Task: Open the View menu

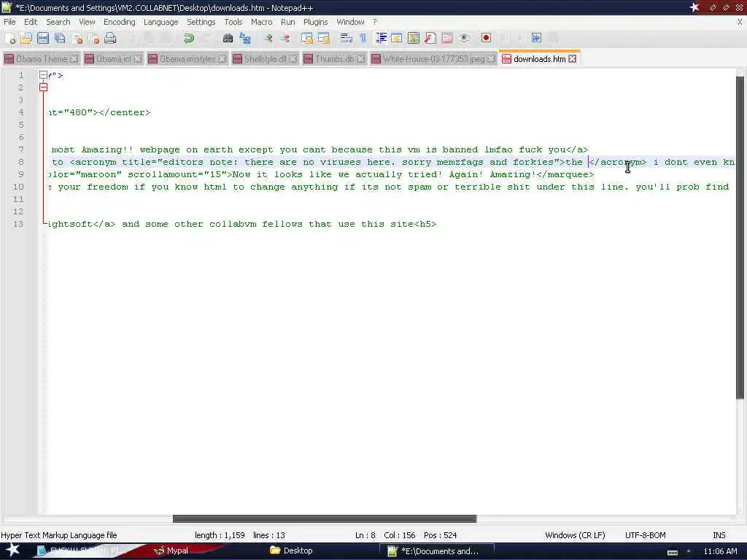Action: tap(87, 22)
